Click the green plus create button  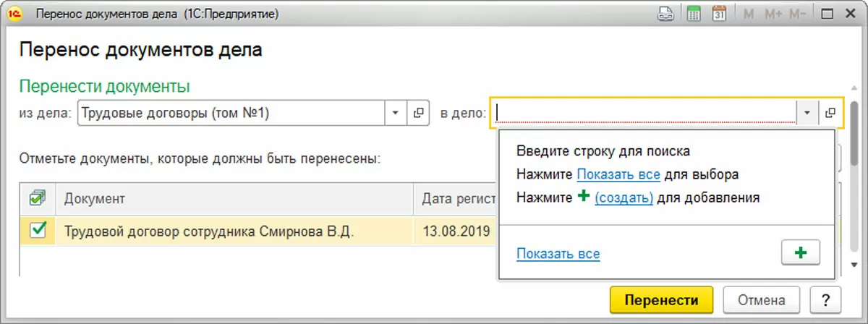[800, 253]
